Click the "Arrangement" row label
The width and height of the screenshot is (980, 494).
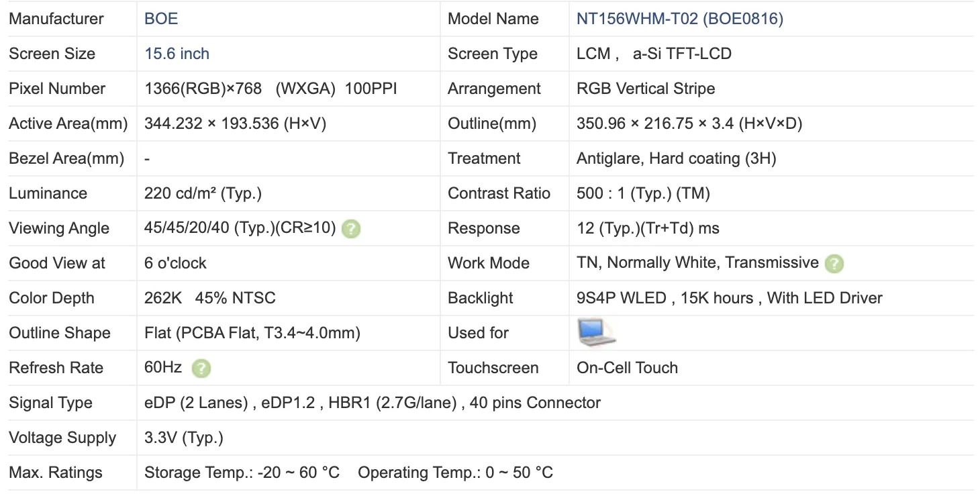tap(495, 89)
